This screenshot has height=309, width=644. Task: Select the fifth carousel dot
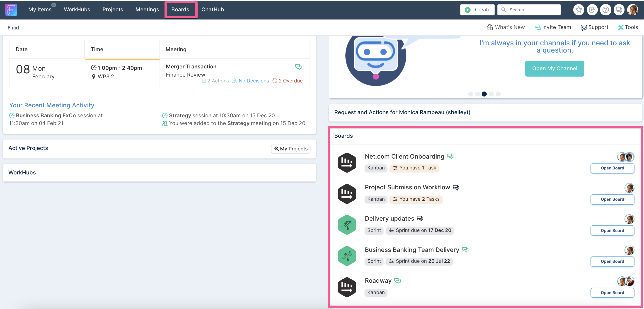point(498,94)
